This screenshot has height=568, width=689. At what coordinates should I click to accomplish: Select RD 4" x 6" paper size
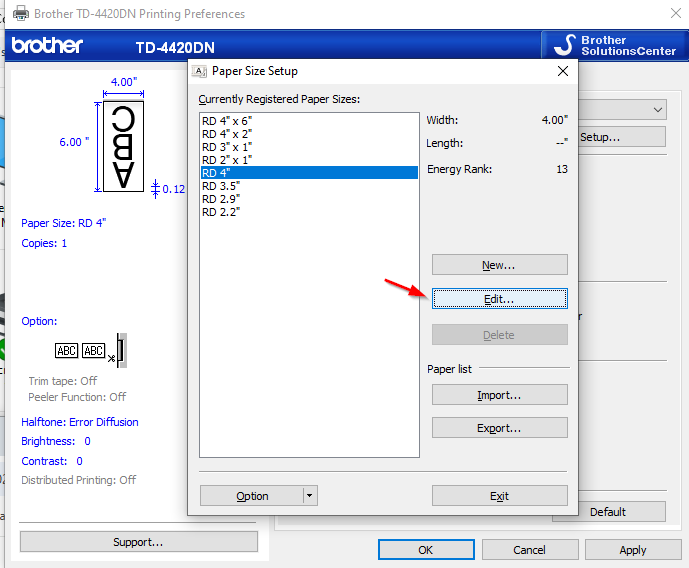pyautogui.click(x=309, y=121)
